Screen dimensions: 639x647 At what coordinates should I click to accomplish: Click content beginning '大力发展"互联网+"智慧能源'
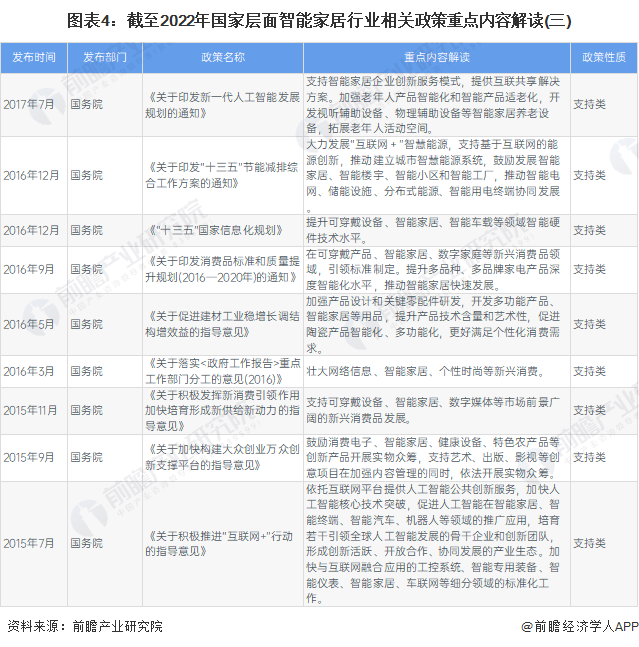(433, 175)
